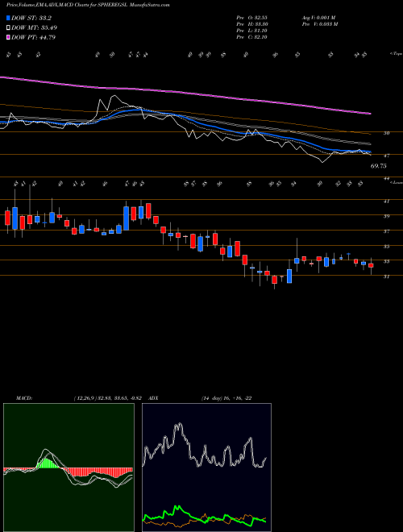Click the blue DOW ST legend swatch
This screenshot has width=403, height=532.
coord(8,18)
